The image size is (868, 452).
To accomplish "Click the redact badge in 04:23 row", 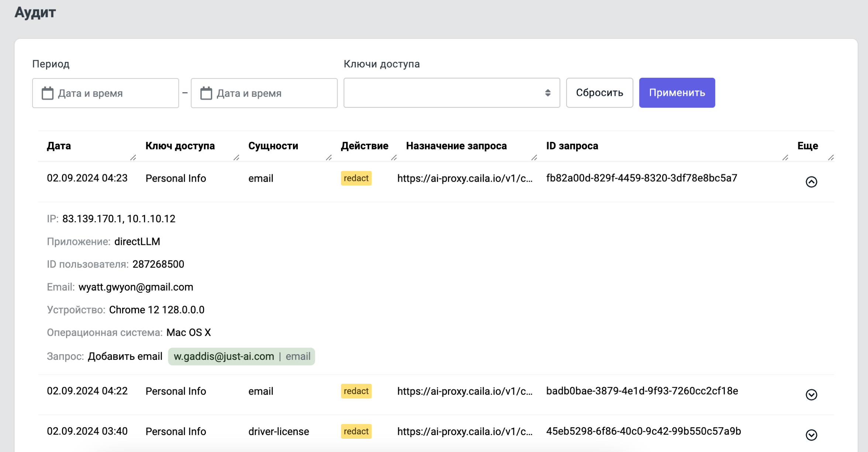I will click(x=356, y=178).
